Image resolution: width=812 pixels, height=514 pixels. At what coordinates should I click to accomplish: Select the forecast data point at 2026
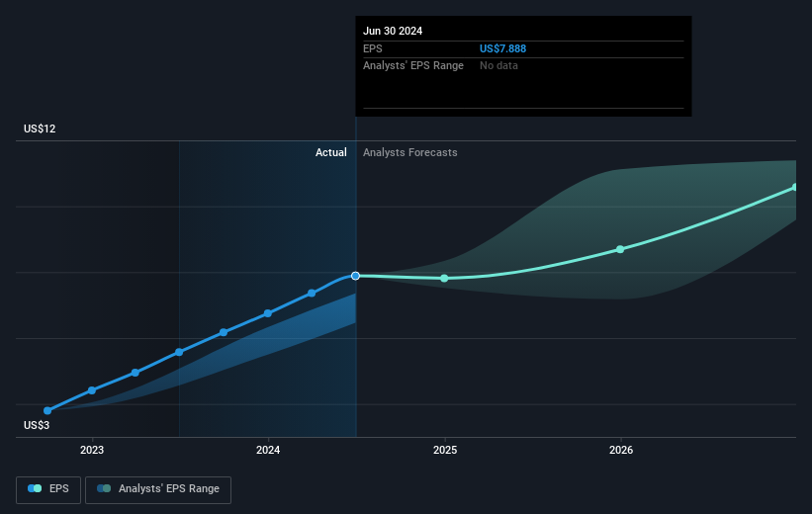[620, 249]
